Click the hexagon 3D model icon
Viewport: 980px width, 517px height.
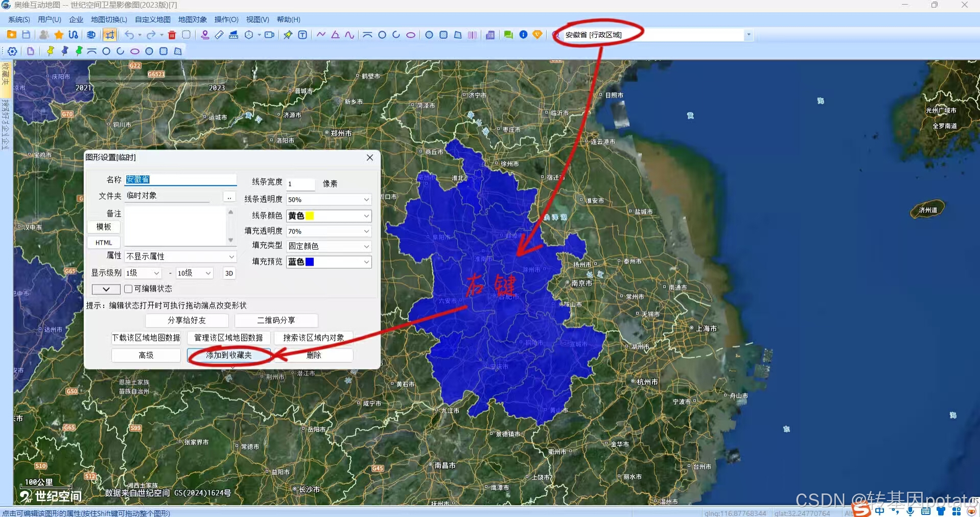coord(249,35)
